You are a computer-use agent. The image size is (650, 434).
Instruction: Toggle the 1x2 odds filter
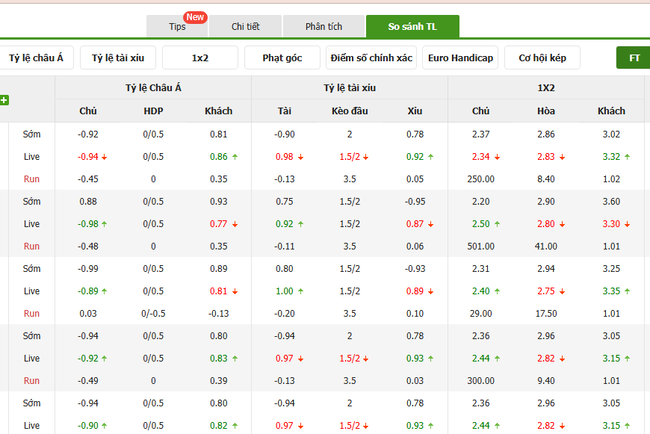(x=199, y=58)
